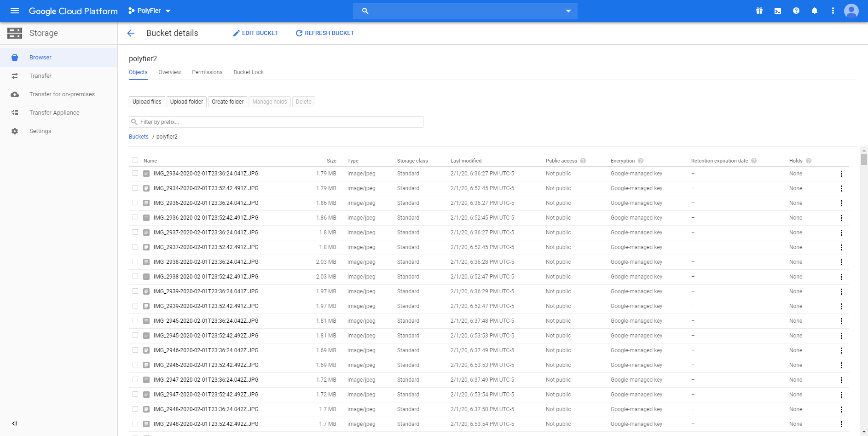868x436 pixels.
Task: Click the Create folder button
Action: [227, 102]
